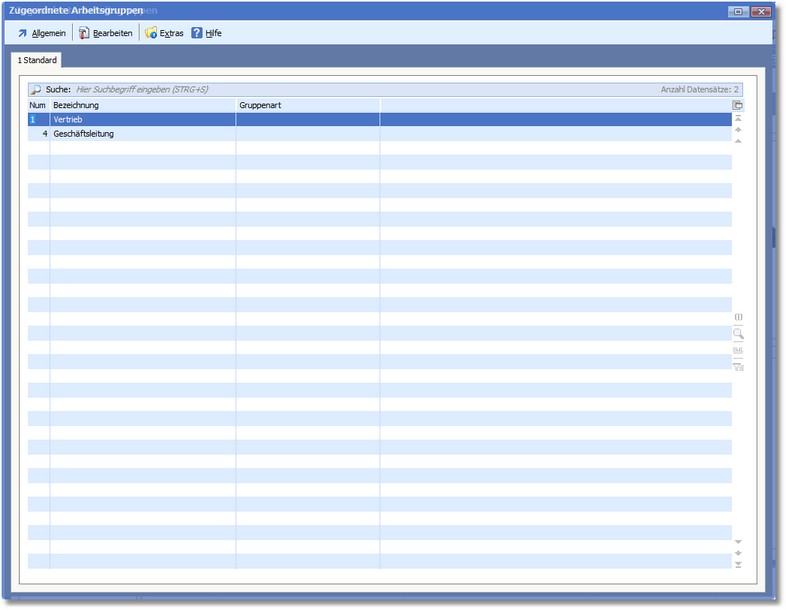Open the Extras menu
Image resolution: width=786 pixels, height=610 pixels.
(x=164, y=33)
